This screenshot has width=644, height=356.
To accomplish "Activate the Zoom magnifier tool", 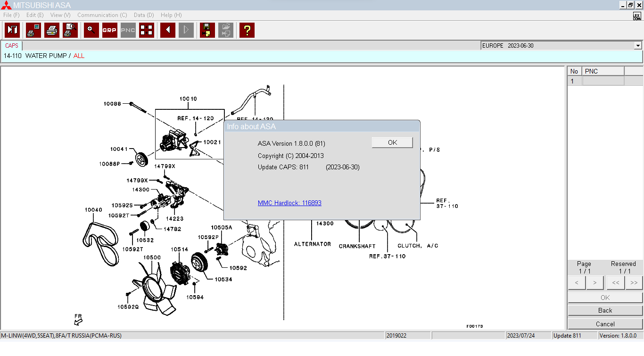I will [91, 30].
